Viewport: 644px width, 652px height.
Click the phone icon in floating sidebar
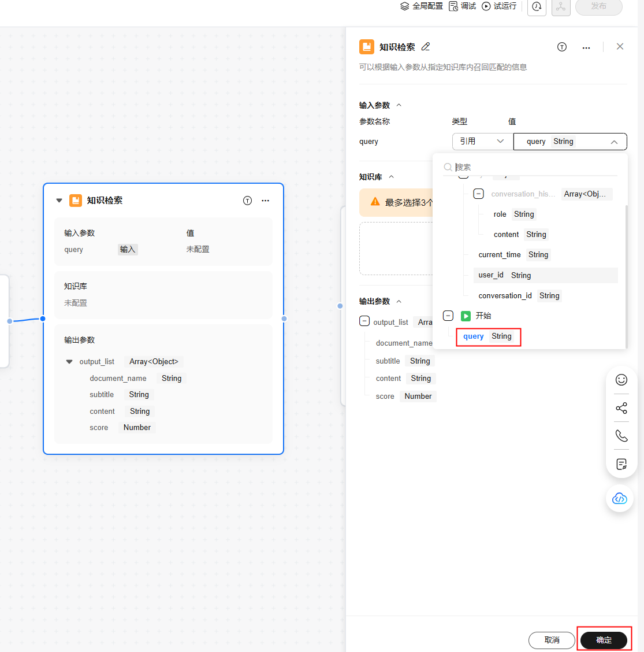(x=621, y=436)
